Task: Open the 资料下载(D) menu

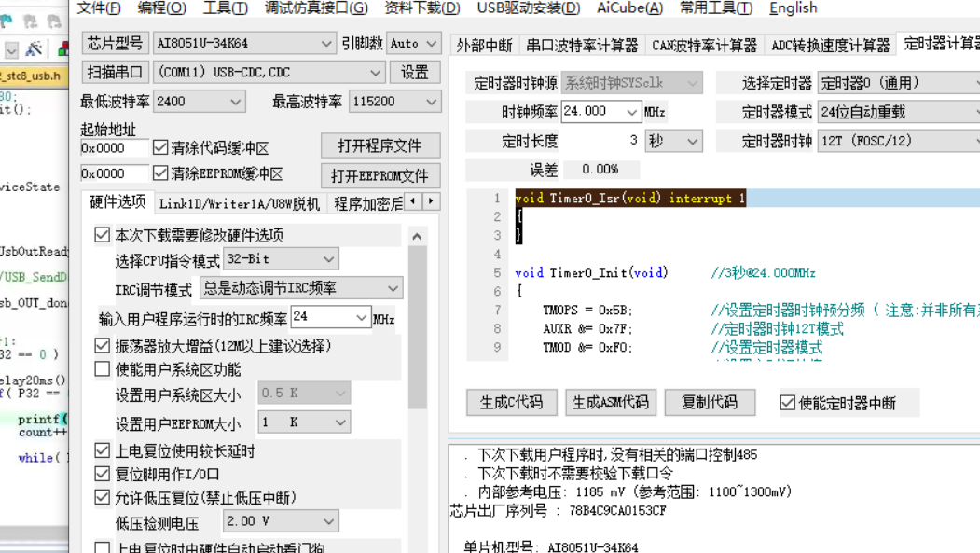Action: (422, 8)
